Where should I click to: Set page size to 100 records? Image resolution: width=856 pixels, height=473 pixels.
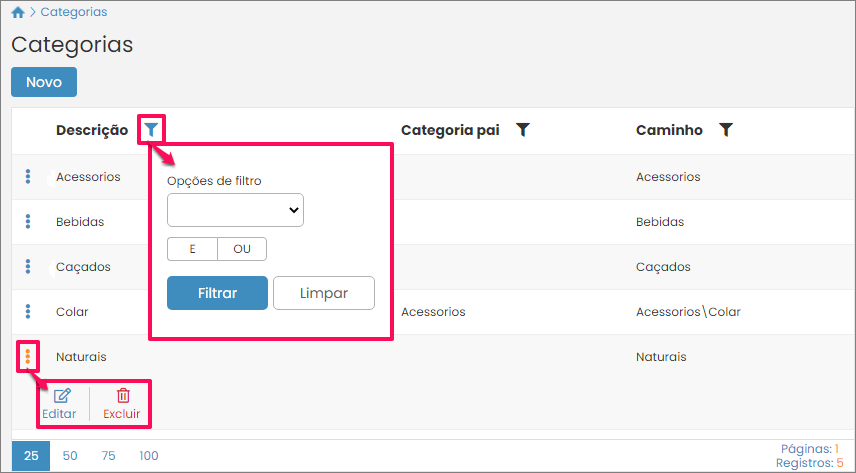pyautogui.click(x=149, y=456)
